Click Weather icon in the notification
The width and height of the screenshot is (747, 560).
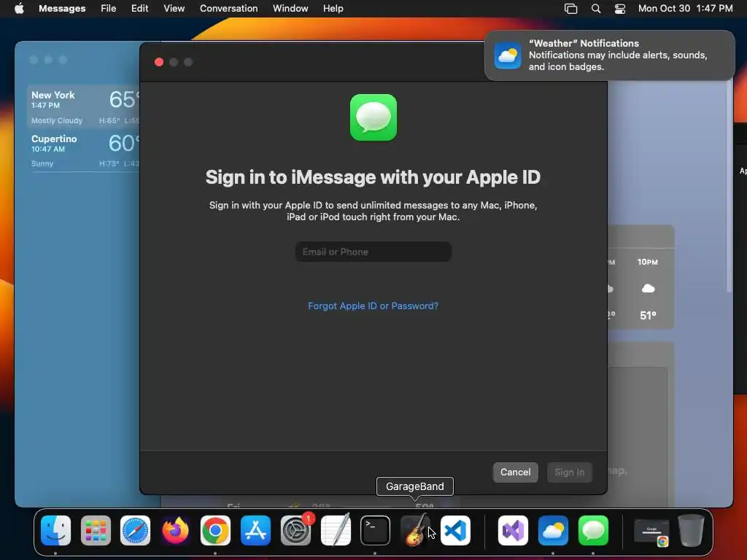(x=508, y=55)
